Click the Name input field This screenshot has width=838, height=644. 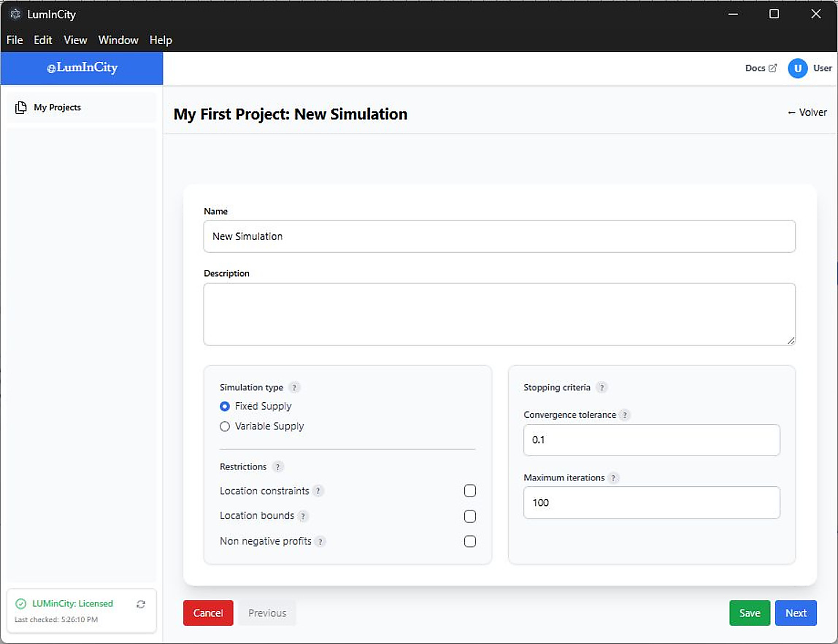[500, 237]
